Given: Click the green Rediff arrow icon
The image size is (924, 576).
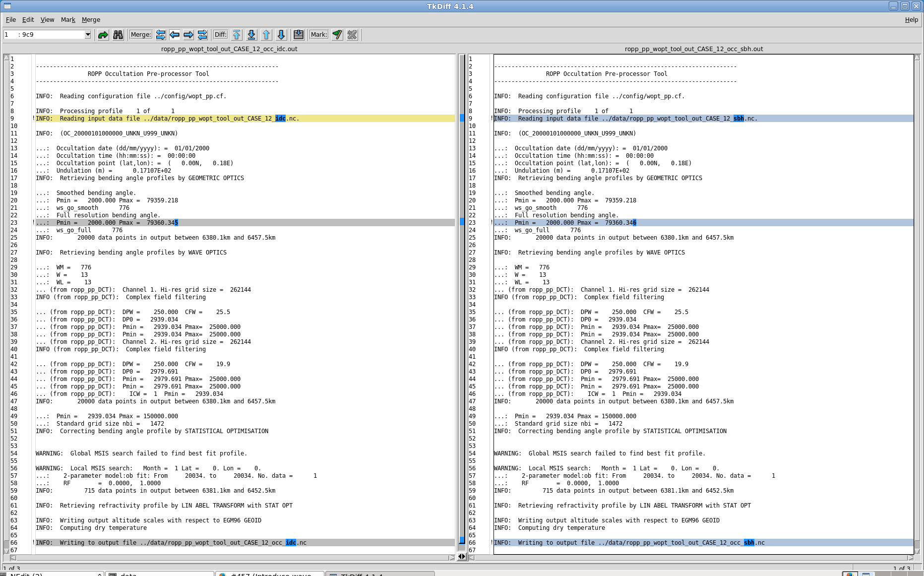Looking at the screenshot, I should [x=103, y=35].
